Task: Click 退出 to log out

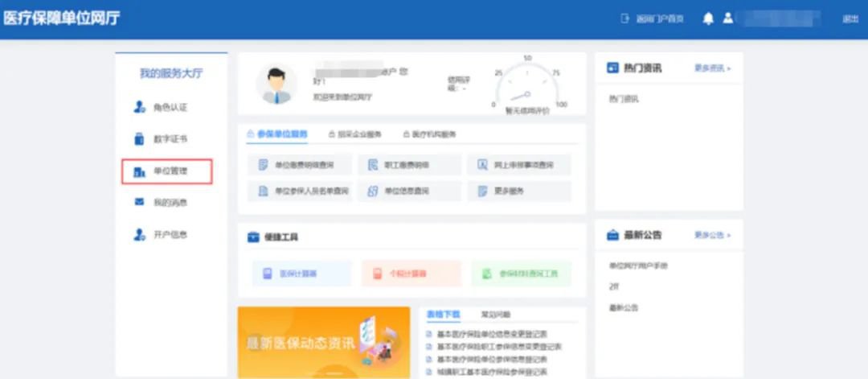Action: (850, 19)
